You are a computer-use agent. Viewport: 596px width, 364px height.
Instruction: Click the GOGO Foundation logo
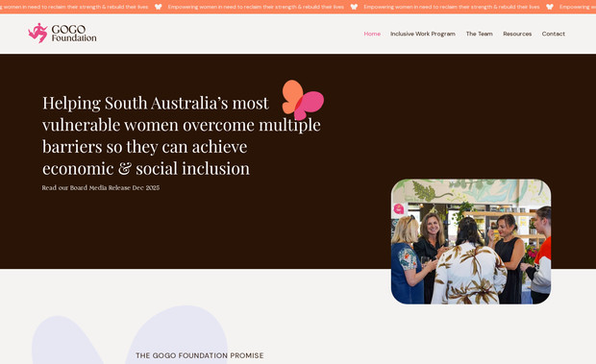coord(62,33)
